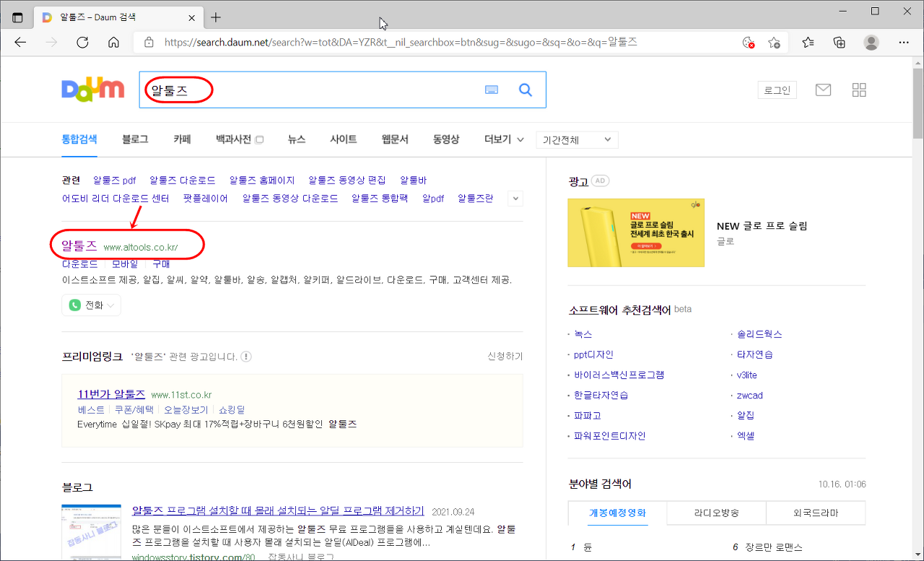Click recommended keyword 녹스
This screenshot has height=561, width=924.
[x=583, y=334]
